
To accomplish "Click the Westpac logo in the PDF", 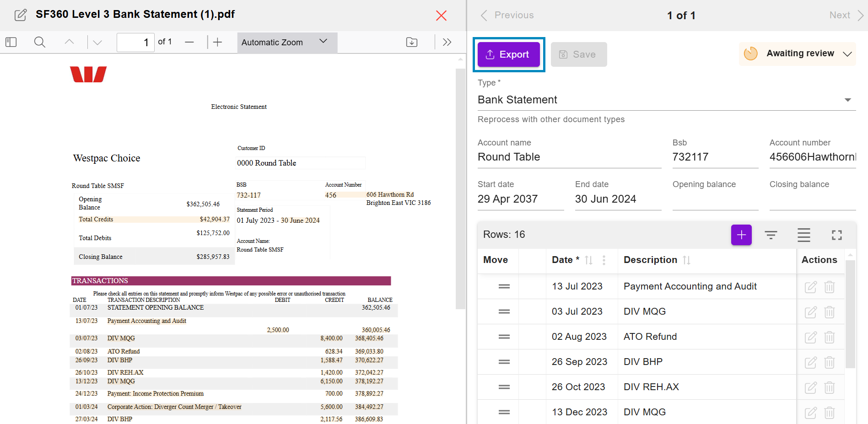I will tap(88, 74).
